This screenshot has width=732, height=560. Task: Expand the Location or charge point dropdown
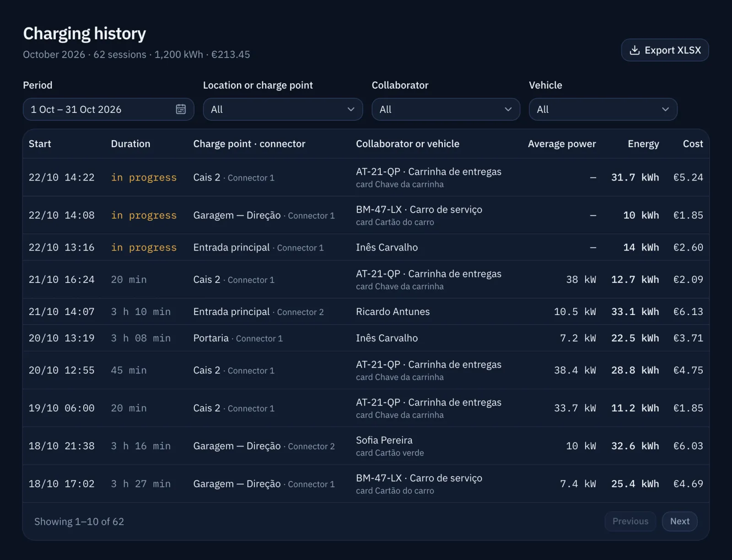283,109
